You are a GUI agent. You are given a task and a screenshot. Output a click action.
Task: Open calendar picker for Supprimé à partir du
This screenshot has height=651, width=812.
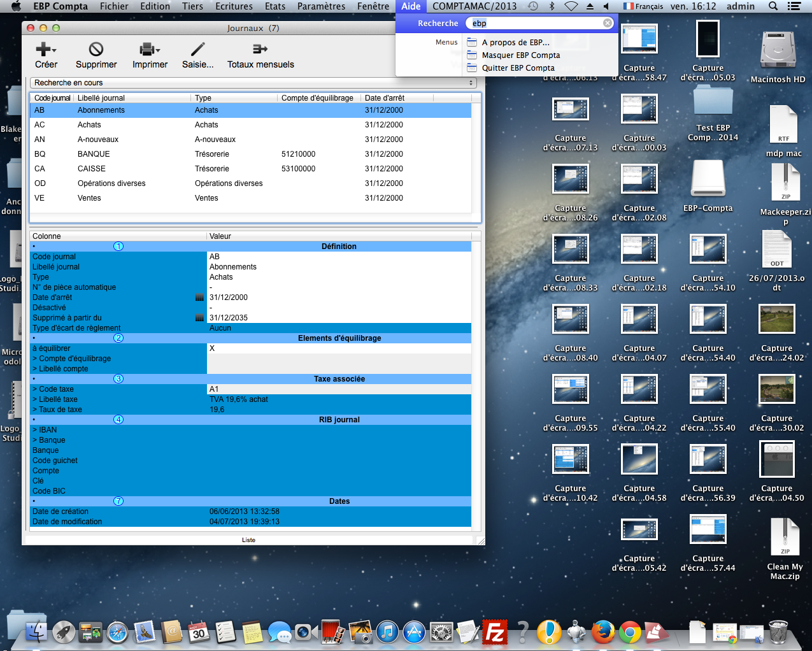[199, 318]
